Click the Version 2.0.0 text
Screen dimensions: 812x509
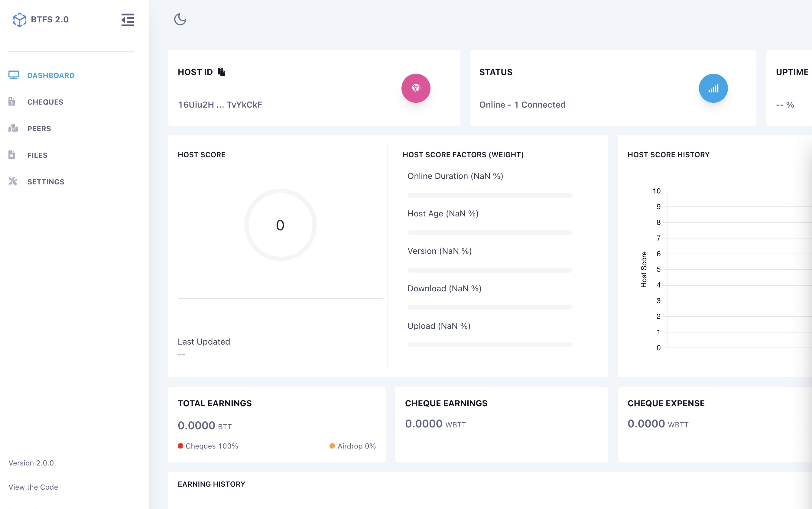click(x=31, y=463)
